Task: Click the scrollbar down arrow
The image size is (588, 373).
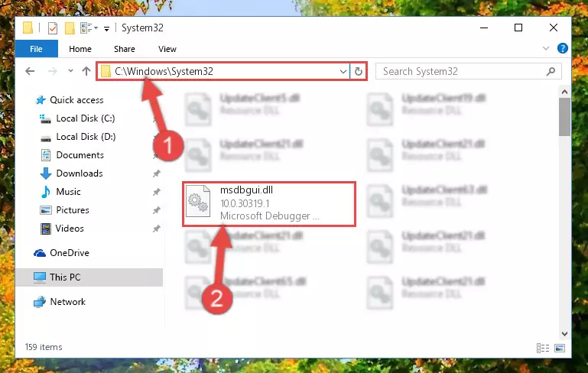Action: (x=564, y=334)
